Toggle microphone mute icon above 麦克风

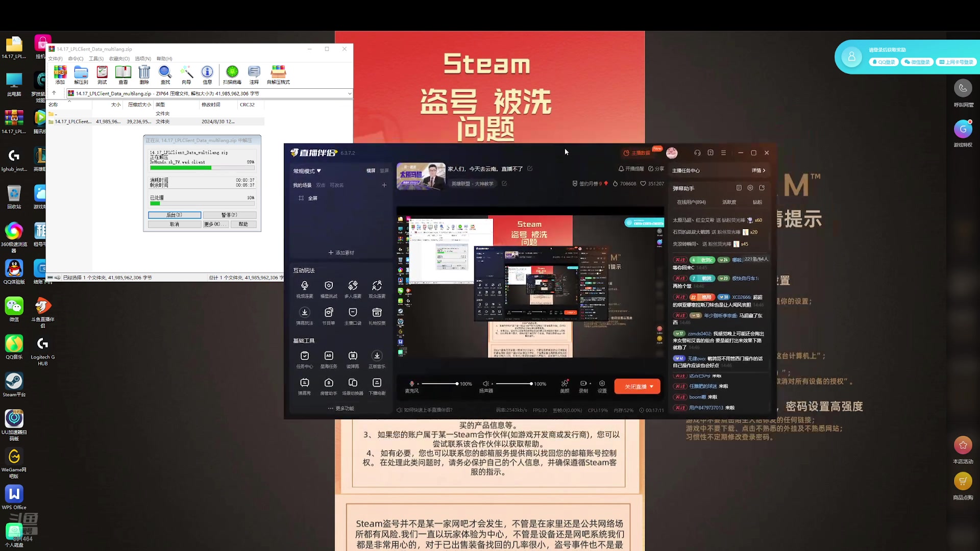[412, 384]
